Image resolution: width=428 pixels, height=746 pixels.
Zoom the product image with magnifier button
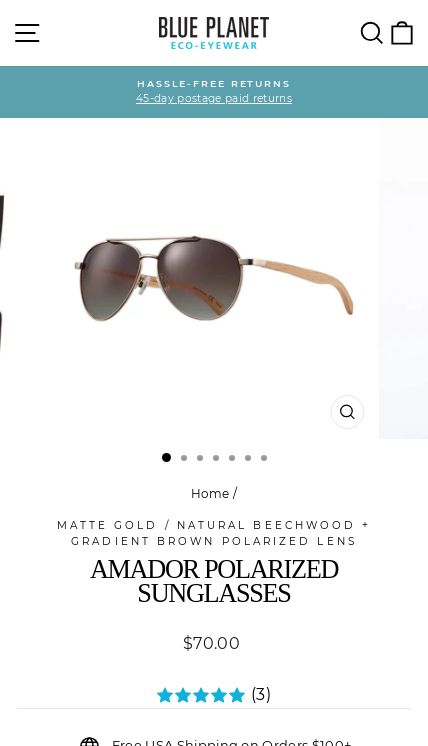coord(348,412)
